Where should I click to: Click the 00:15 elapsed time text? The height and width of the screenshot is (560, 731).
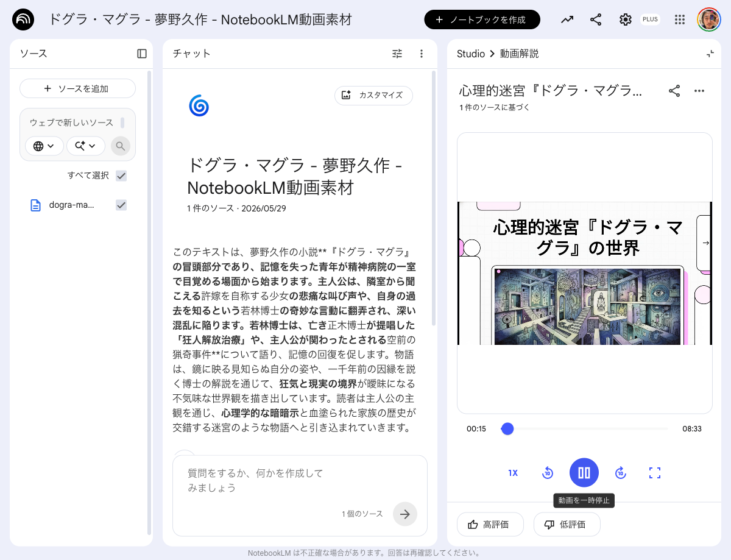(x=476, y=429)
